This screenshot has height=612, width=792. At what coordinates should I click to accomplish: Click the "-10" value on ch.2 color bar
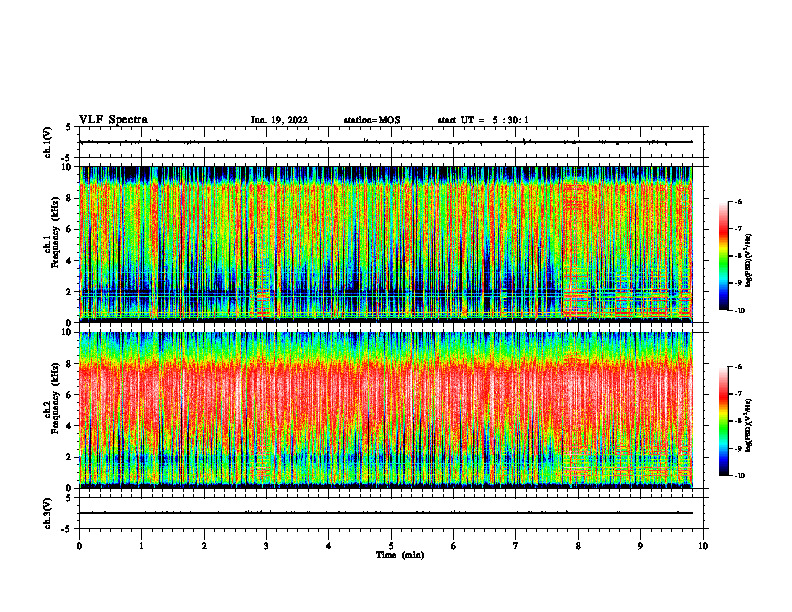(739, 476)
